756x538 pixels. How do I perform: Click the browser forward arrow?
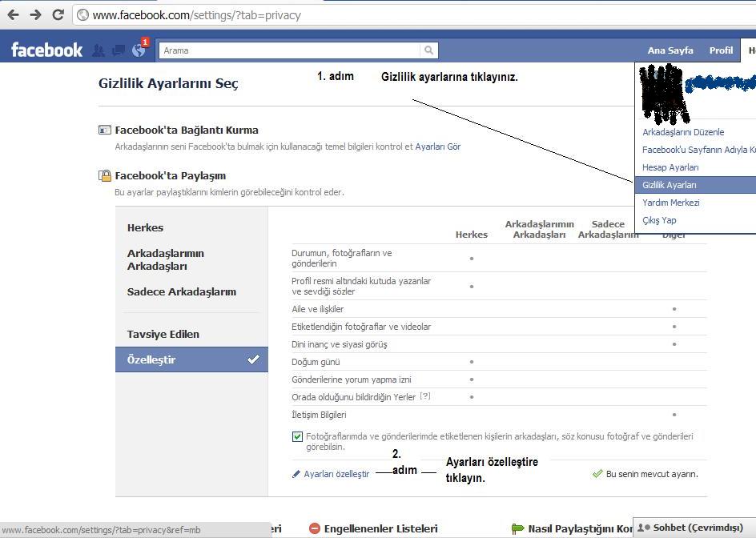[x=35, y=14]
